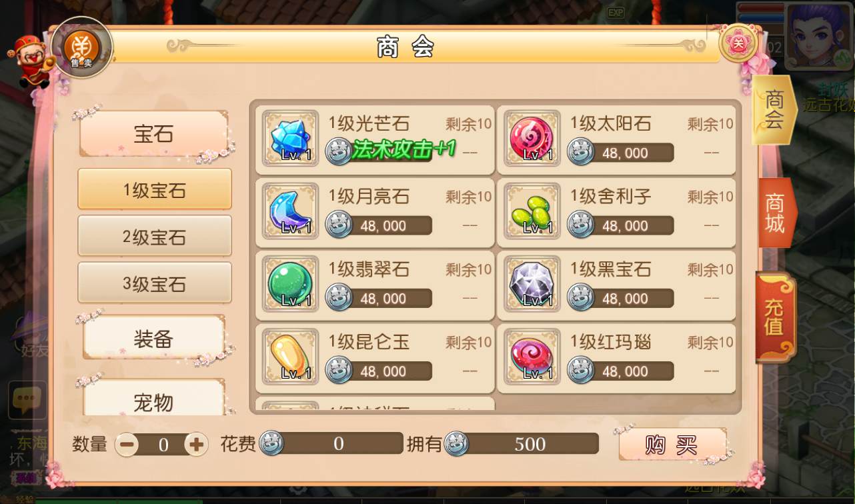The image size is (855, 504).
Task: Select the blue 1级光芒石 gem icon
Action: tap(290, 138)
